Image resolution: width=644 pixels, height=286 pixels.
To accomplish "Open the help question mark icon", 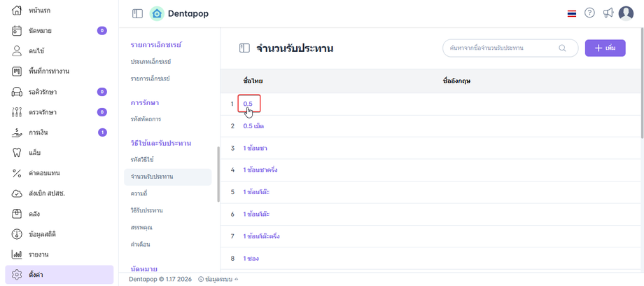I will pyautogui.click(x=589, y=13).
